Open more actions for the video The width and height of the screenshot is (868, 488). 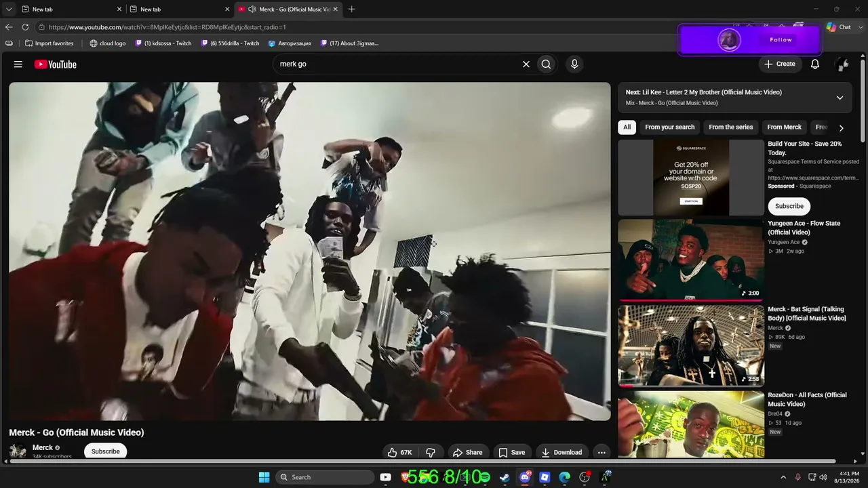601,452
